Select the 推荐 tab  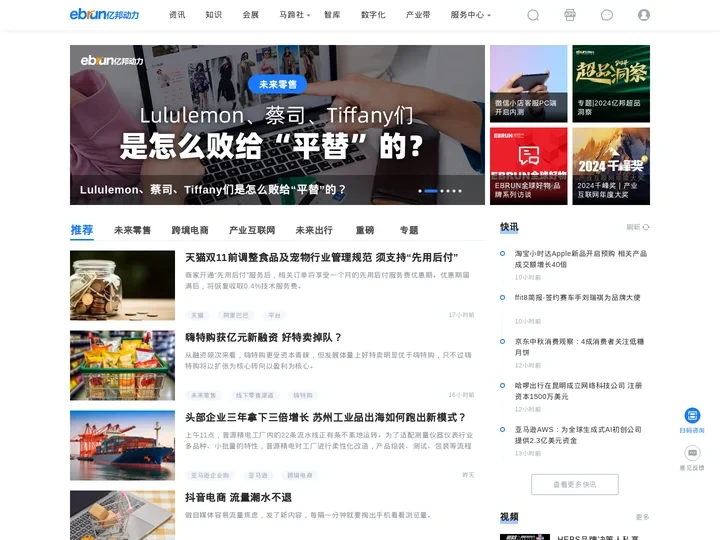[x=82, y=230]
